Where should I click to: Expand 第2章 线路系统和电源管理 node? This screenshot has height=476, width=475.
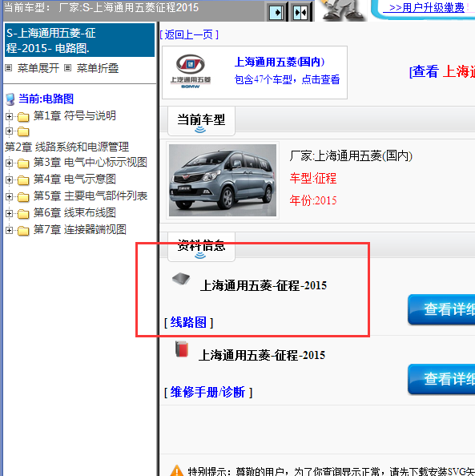pyautogui.click(x=9, y=131)
